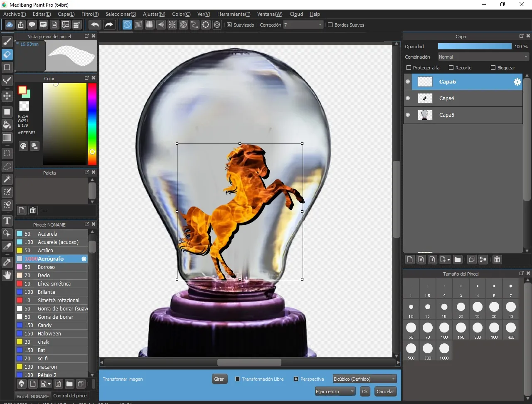532x404 pixels.
Task: Select the Text tool
Action: coord(7,220)
